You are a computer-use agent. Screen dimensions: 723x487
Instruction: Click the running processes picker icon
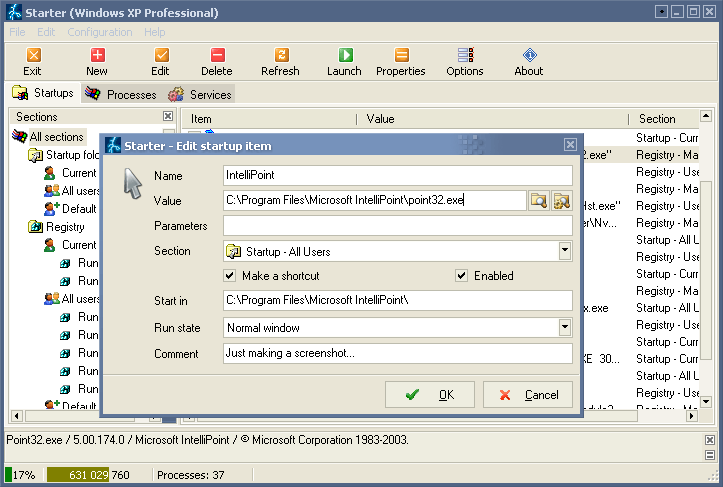tap(562, 201)
